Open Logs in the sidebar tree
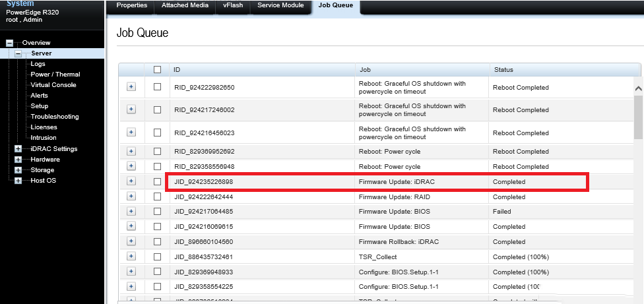Image resolution: width=644 pixels, height=304 pixels. click(38, 63)
